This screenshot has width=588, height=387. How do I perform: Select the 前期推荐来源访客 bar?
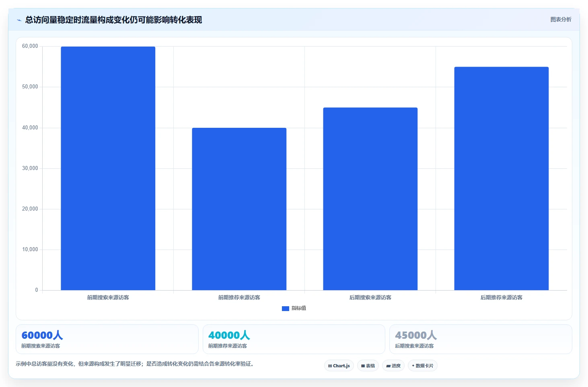click(x=239, y=209)
